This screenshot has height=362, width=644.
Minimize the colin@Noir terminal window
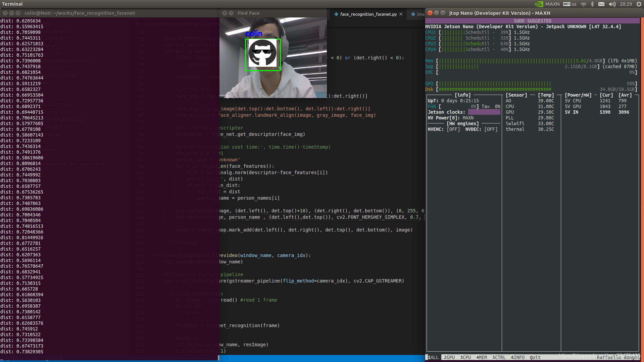click(x=11, y=13)
